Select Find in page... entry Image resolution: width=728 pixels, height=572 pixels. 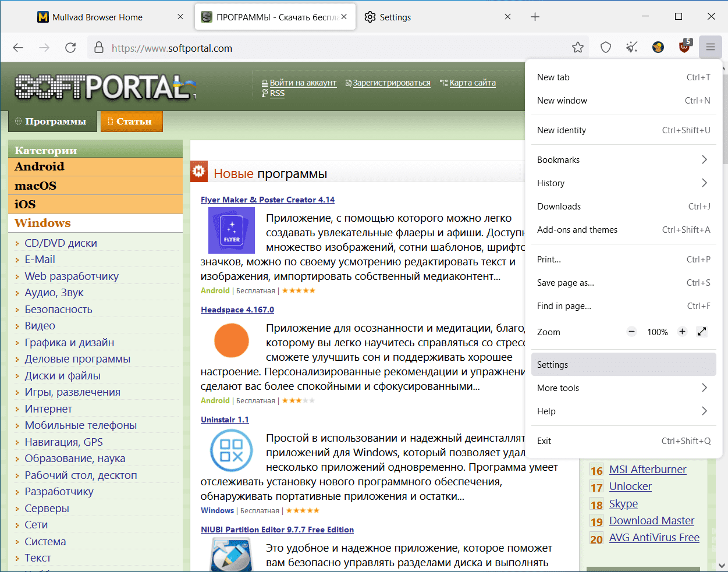point(624,306)
